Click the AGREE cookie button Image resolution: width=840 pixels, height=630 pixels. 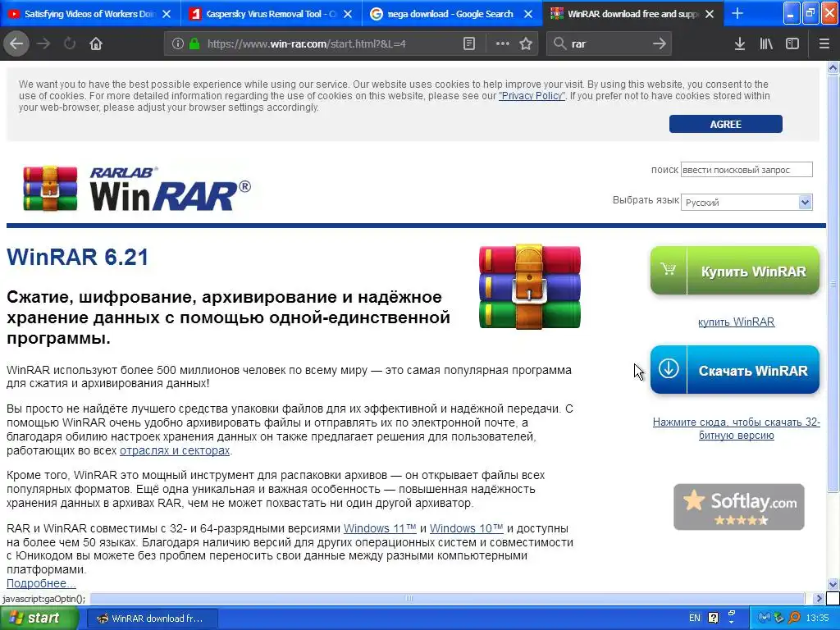pos(725,124)
